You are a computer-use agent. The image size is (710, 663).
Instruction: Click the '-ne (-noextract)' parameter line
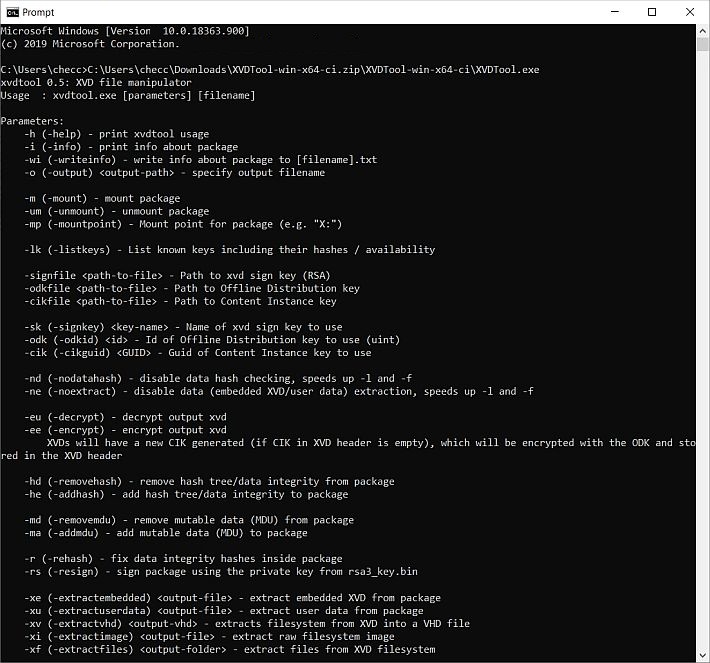(279, 391)
